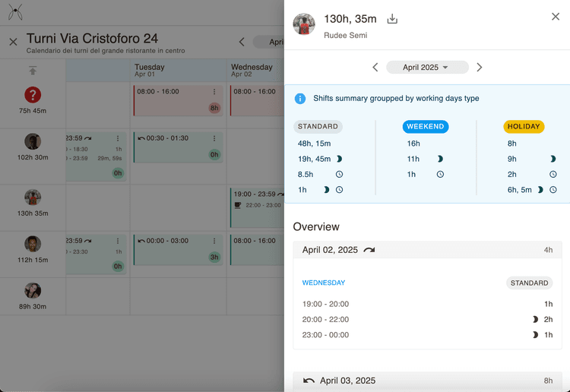570x392 pixels.
Task: Select the WEEKEND day type chip
Action: pyautogui.click(x=426, y=127)
